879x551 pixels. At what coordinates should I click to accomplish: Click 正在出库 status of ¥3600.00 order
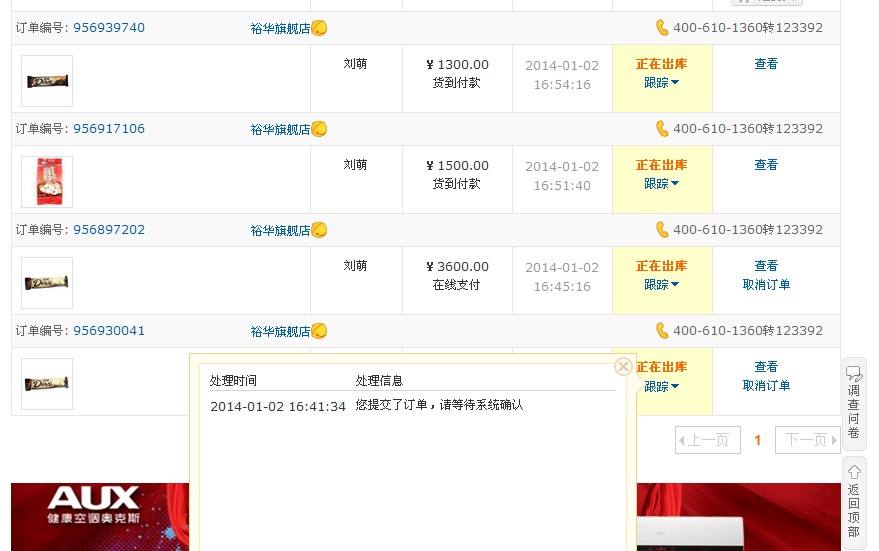point(661,265)
